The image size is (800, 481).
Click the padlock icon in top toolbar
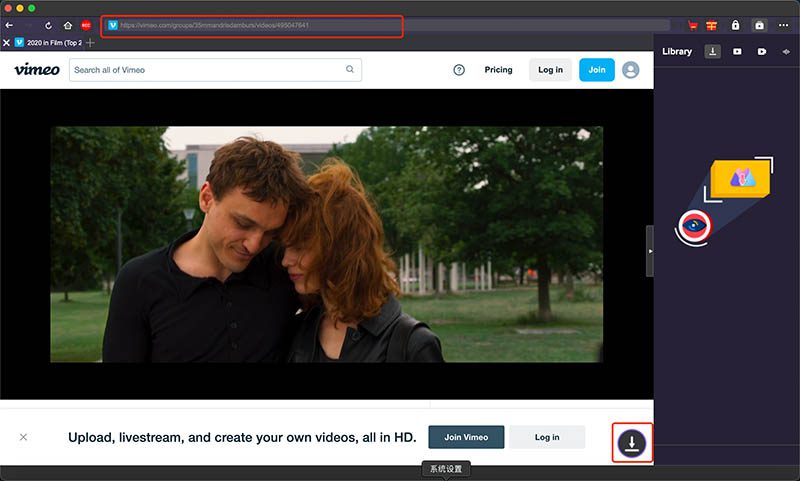pyautogui.click(x=735, y=25)
